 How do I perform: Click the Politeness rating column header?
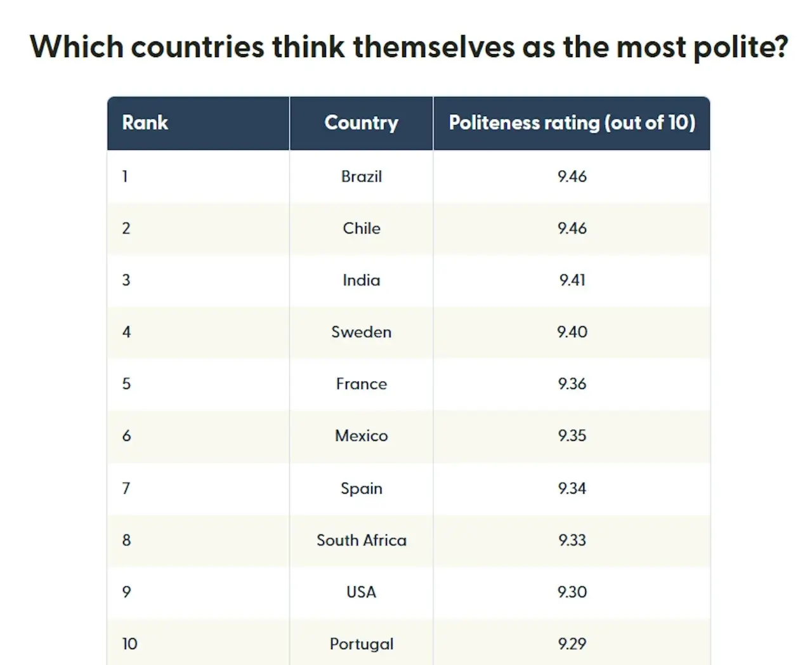pos(572,122)
